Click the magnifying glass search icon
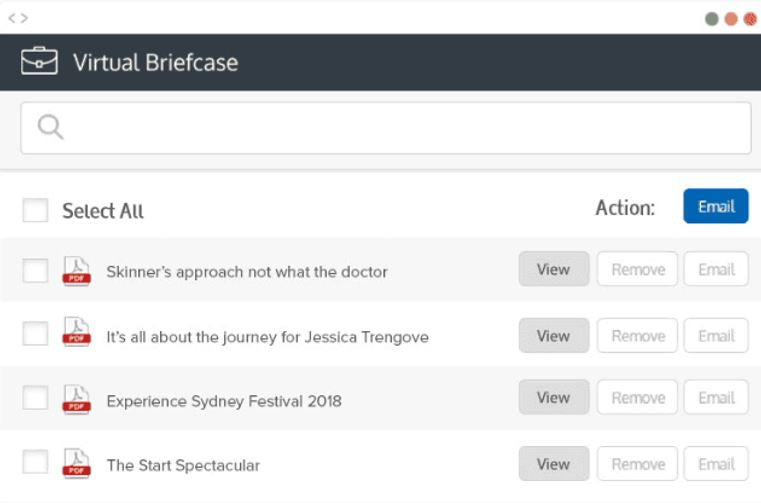Screen dimensions: 761x503 pos(50,127)
